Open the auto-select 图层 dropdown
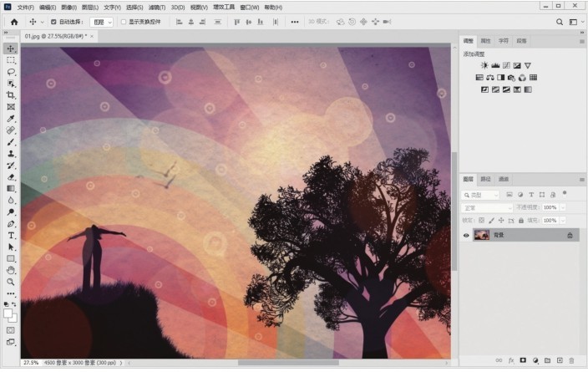Image resolution: width=588 pixels, height=372 pixels. [101, 22]
